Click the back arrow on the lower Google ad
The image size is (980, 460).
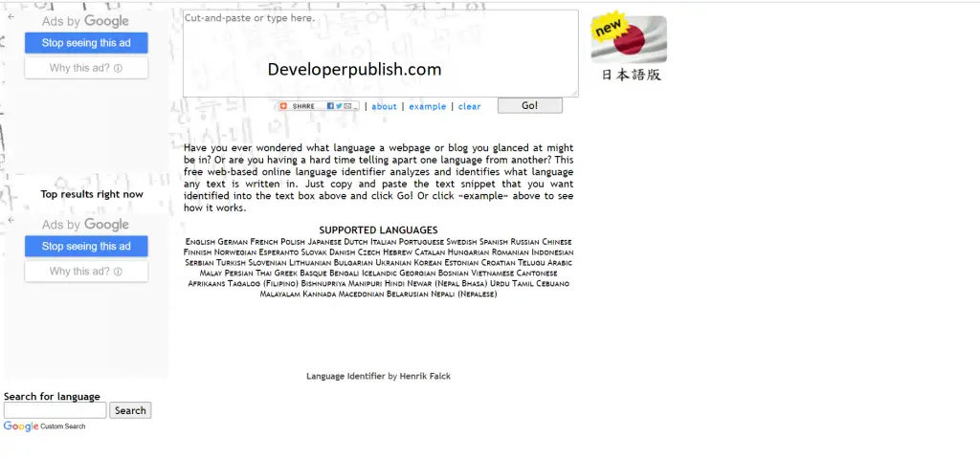point(11,220)
